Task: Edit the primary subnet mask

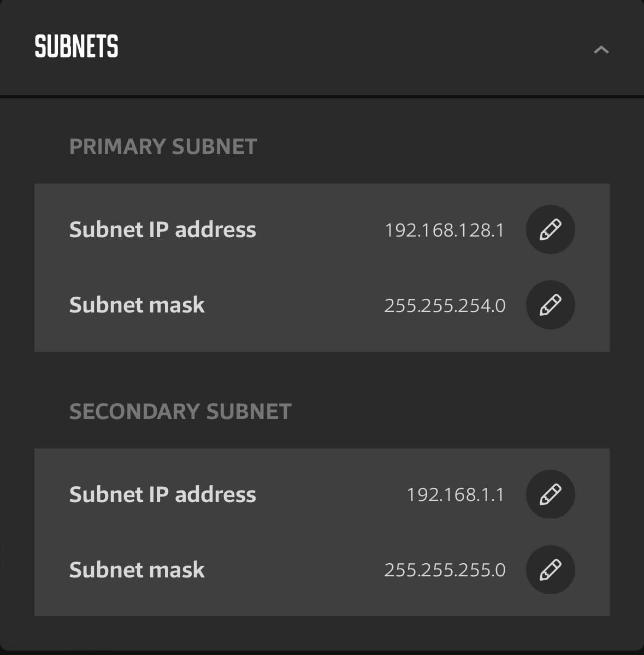Action: point(550,305)
